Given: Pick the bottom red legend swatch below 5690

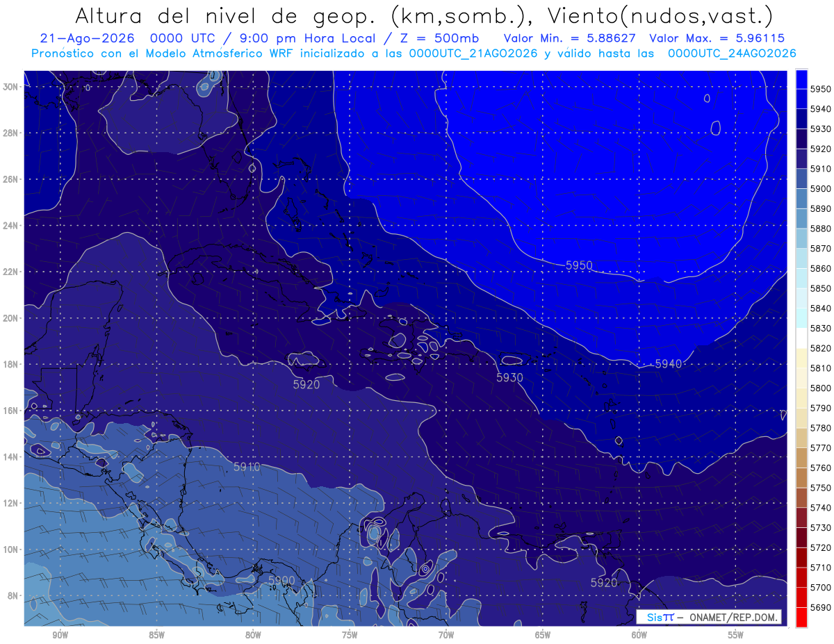Looking at the screenshot, I should 801,616.
